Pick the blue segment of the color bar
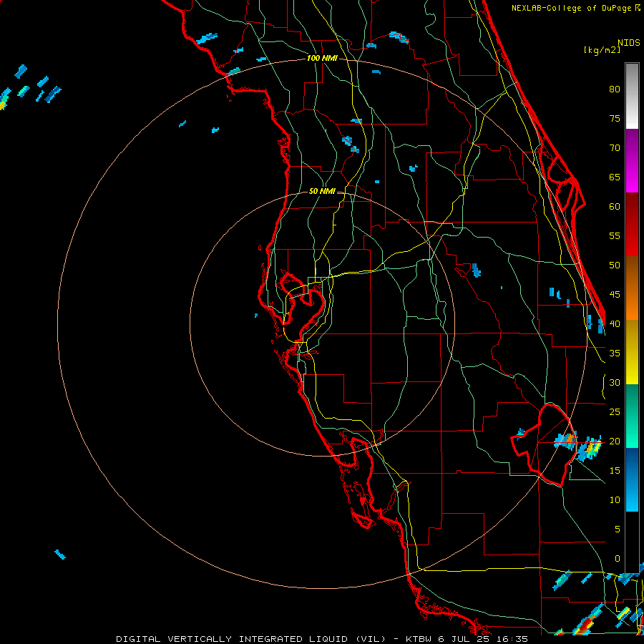Screen dimensions: 644x644 point(632,479)
